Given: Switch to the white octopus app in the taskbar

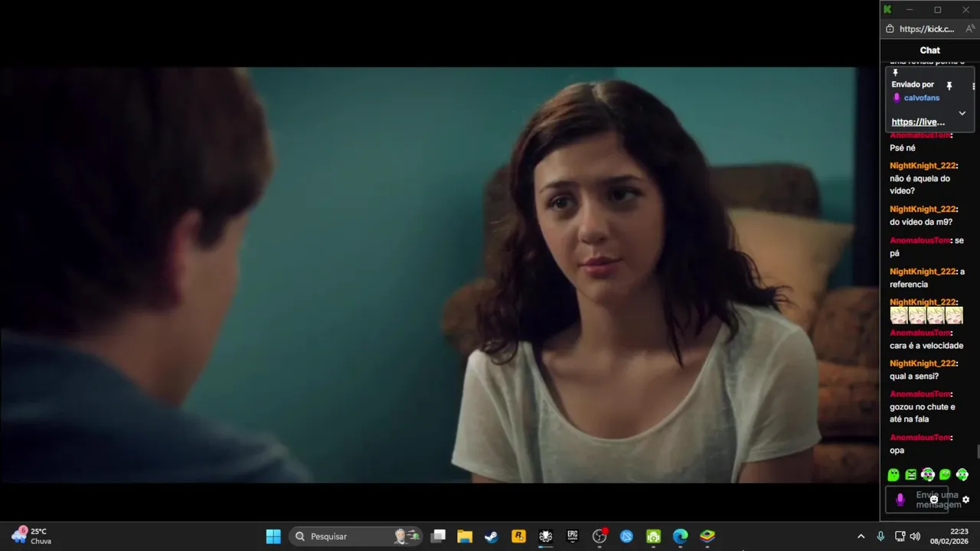Looking at the screenshot, I should point(546,536).
